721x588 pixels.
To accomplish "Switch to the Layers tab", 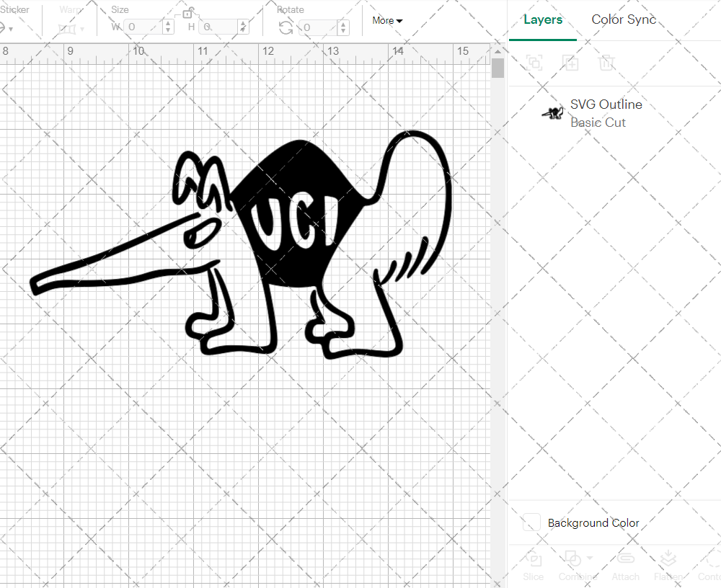I will tap(543, 19).
